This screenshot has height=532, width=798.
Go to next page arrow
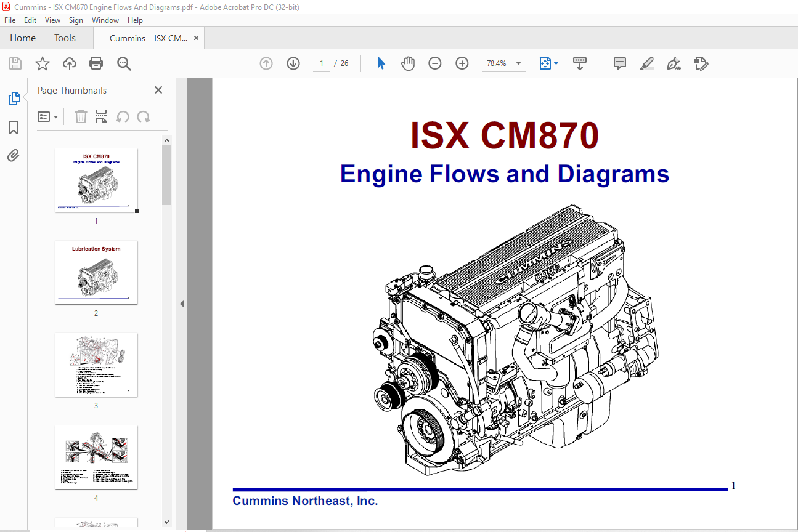click(293, 63)
